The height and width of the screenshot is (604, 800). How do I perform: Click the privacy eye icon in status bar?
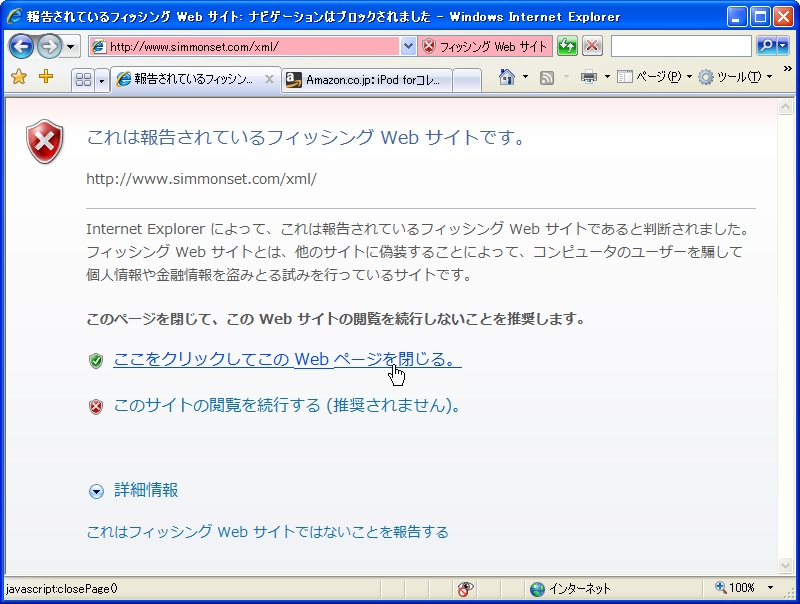pos(465,589)
